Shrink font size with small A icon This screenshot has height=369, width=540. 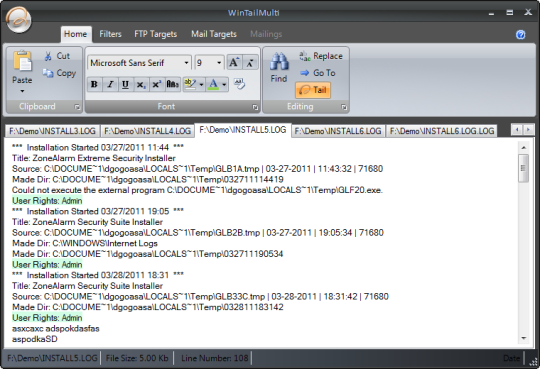(250, 63)
